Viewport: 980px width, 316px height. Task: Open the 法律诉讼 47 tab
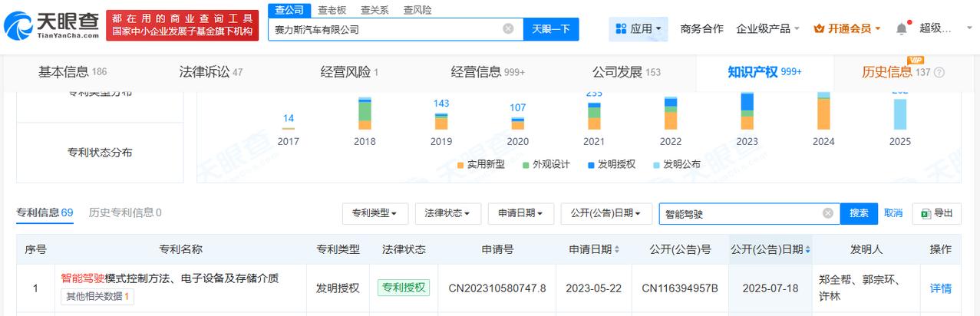211,72
